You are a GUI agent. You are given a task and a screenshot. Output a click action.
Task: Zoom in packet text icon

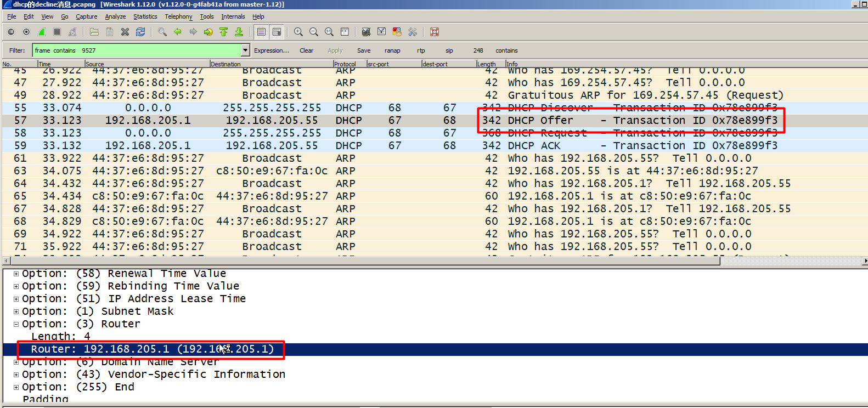pyautogui.click(x=298, y=32)
